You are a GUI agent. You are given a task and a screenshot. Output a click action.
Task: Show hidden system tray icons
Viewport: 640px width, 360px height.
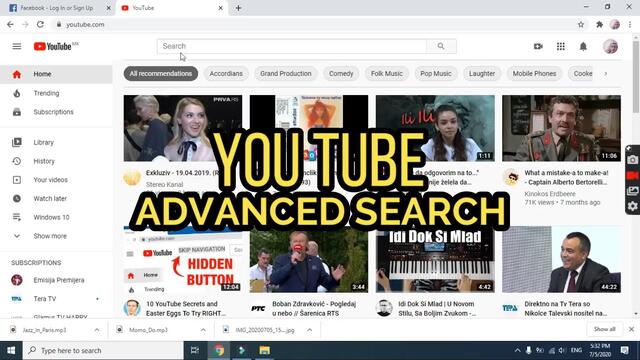pos(517,350)
